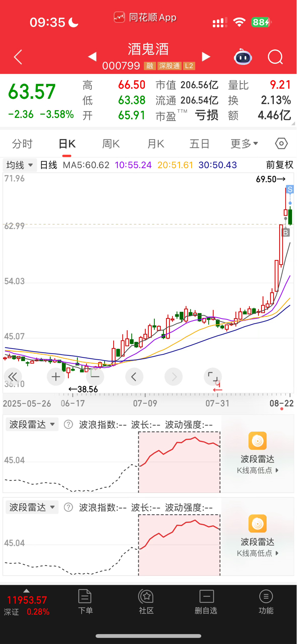297x644 pixels.
Task: Tap the double left arrow chart button
Action: tap(13, 376)
